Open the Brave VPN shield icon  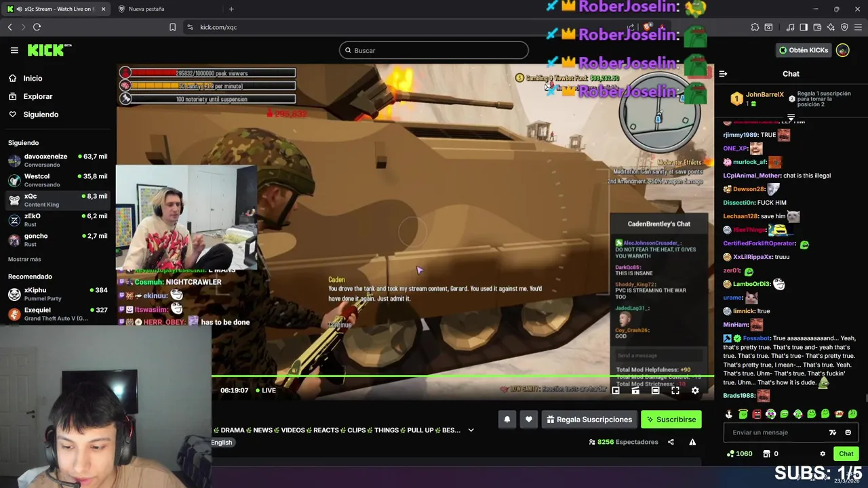(x=844, y=27)
